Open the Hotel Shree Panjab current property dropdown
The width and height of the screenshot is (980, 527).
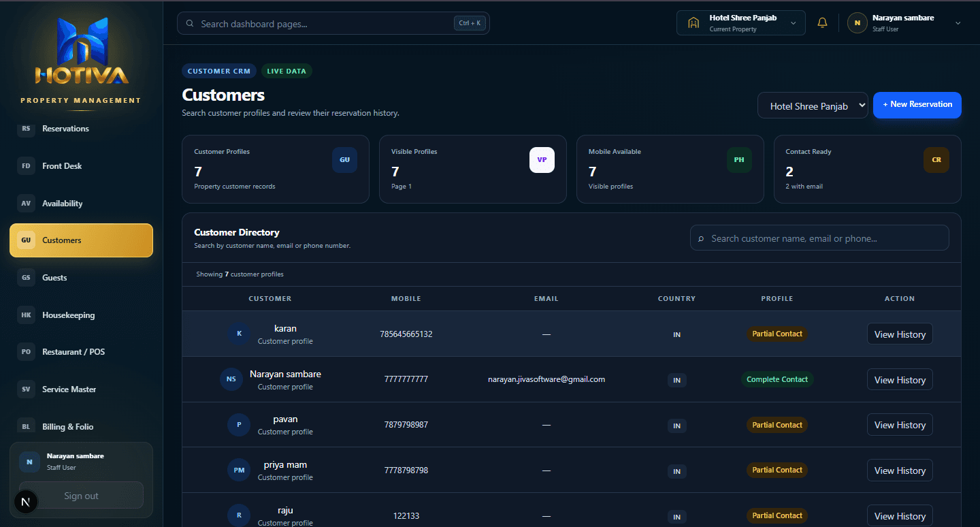tap(741, 23)
